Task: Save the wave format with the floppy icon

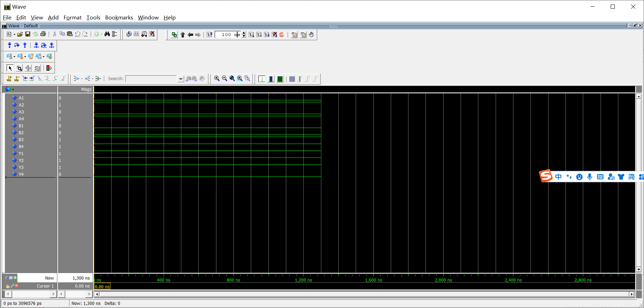Action: point(28,34)
